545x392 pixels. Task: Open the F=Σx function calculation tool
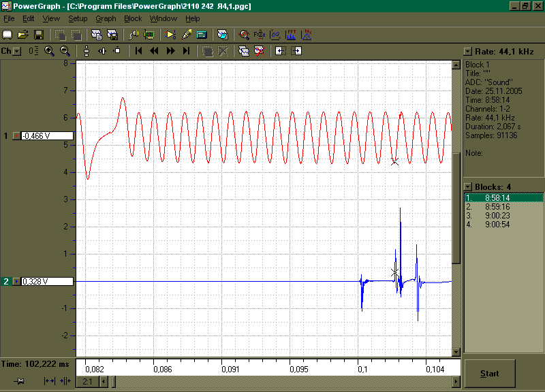(x=260, y=35)
